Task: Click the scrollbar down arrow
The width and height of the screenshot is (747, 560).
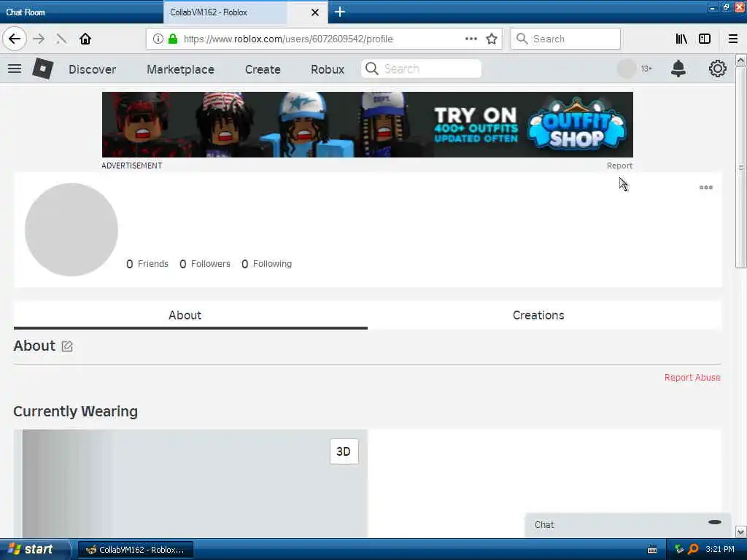Action: pos(741,532)
